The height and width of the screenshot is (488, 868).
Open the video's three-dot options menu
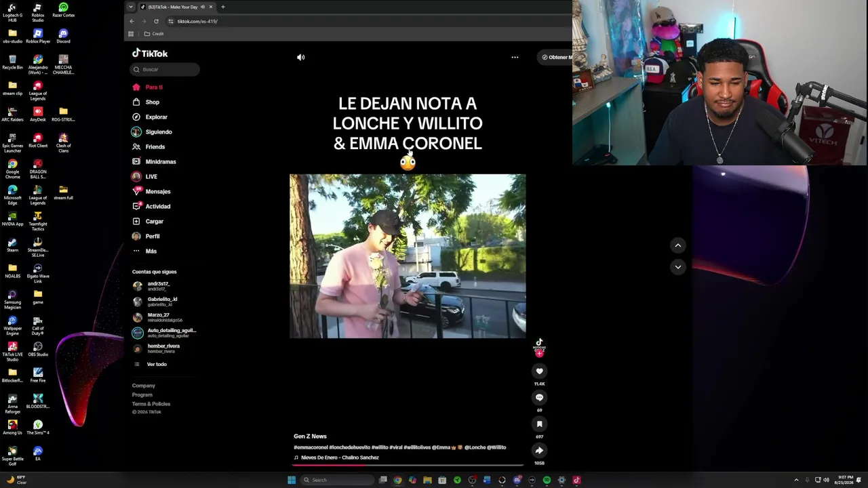point(515,58)
